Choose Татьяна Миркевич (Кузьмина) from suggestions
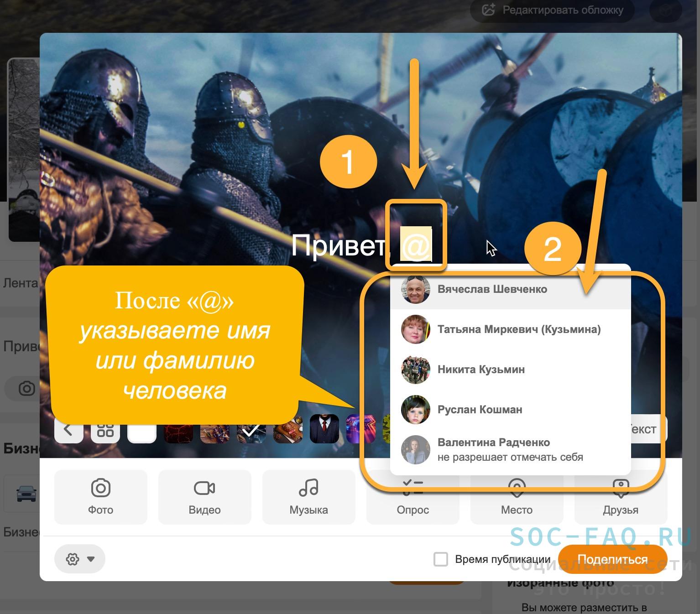Viewport: 700px width, 614px height. click(518, 329)
